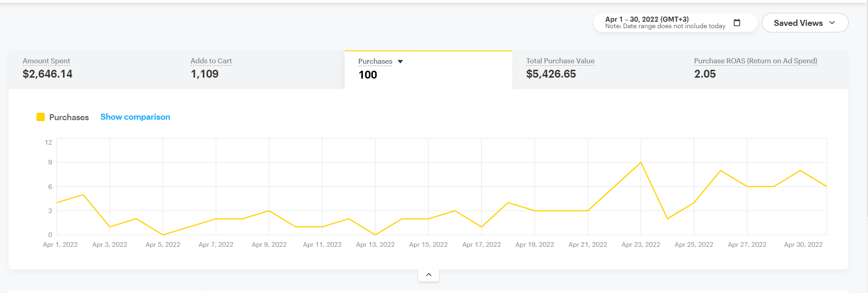Select the Amount Spent metric tab
The height and width of the screenshot is (293, 868).
47,61
